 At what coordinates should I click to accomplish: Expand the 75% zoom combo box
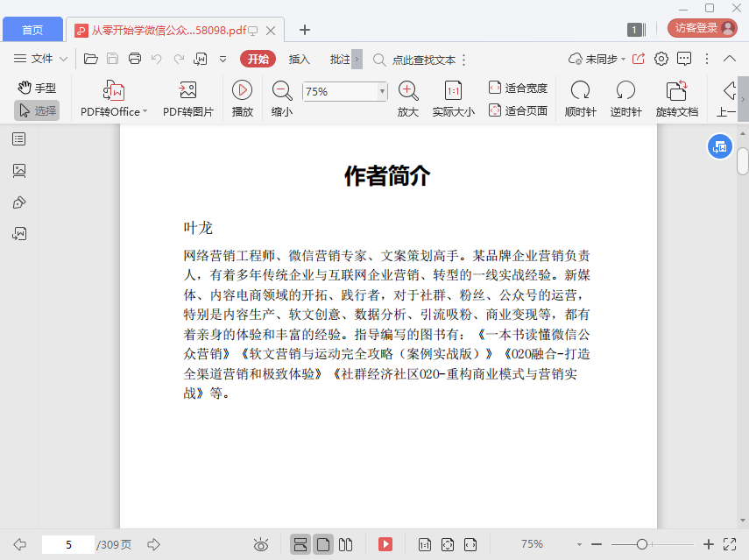[x=382, y=91]
